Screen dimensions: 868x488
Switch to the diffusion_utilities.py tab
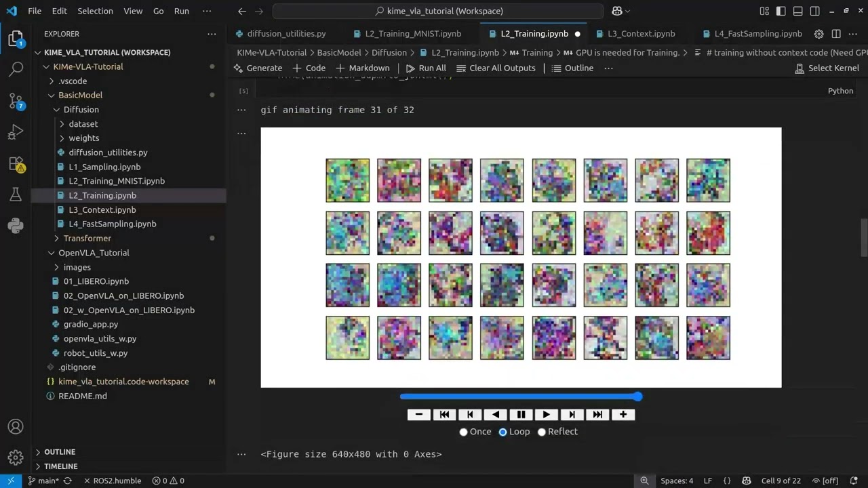pos(280,33)
